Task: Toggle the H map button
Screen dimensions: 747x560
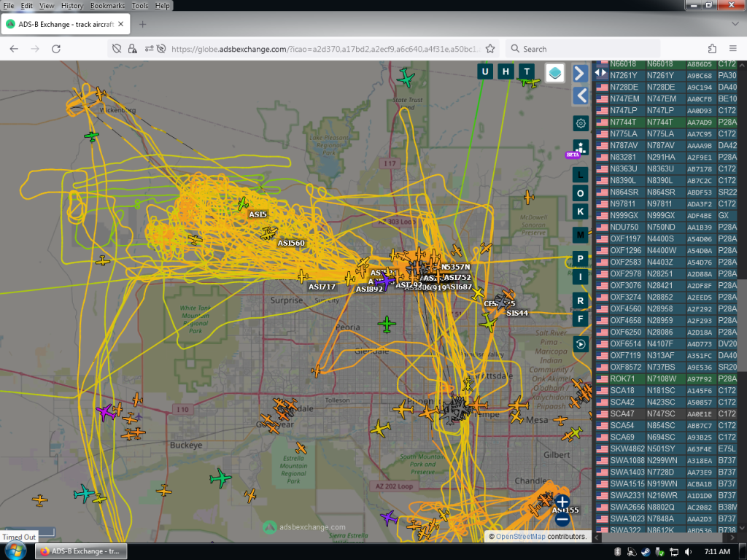Action: [506, 72]
